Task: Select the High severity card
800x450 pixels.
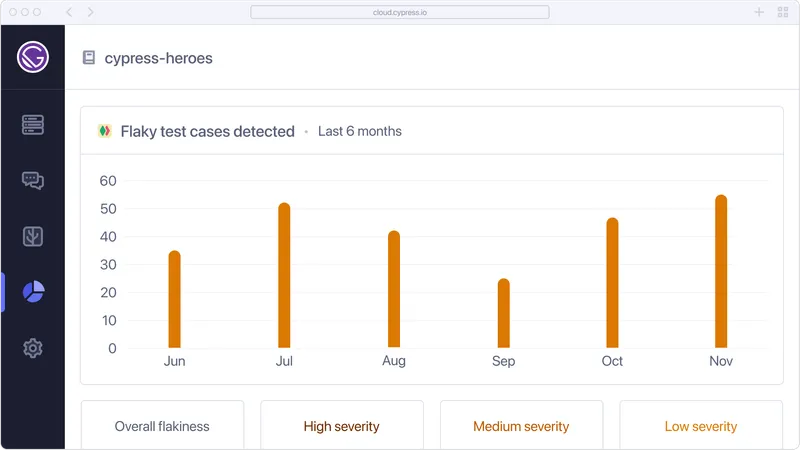Action: 342,425
